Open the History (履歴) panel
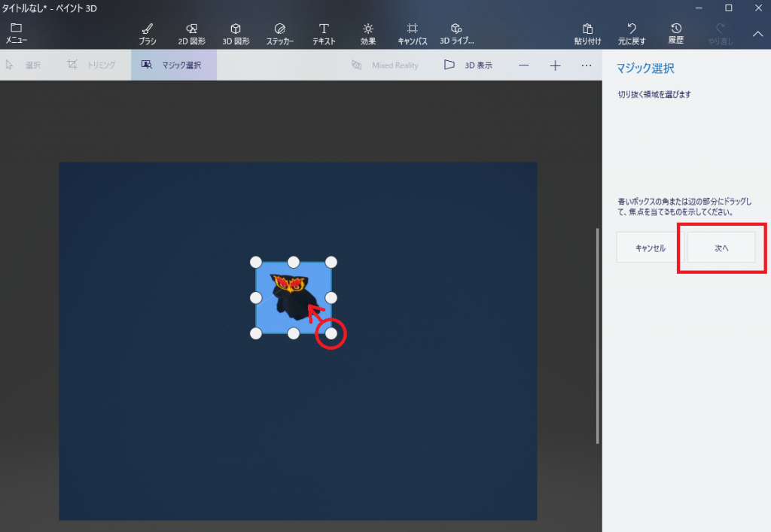This screenshot has width=771, height=532. pyautogui.click(x=675, y=33)
